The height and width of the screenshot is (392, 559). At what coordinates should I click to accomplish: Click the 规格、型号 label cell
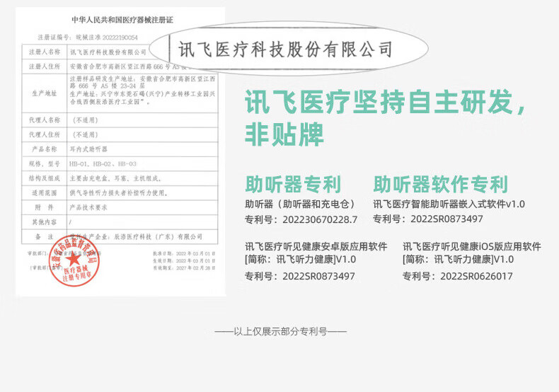45,164
